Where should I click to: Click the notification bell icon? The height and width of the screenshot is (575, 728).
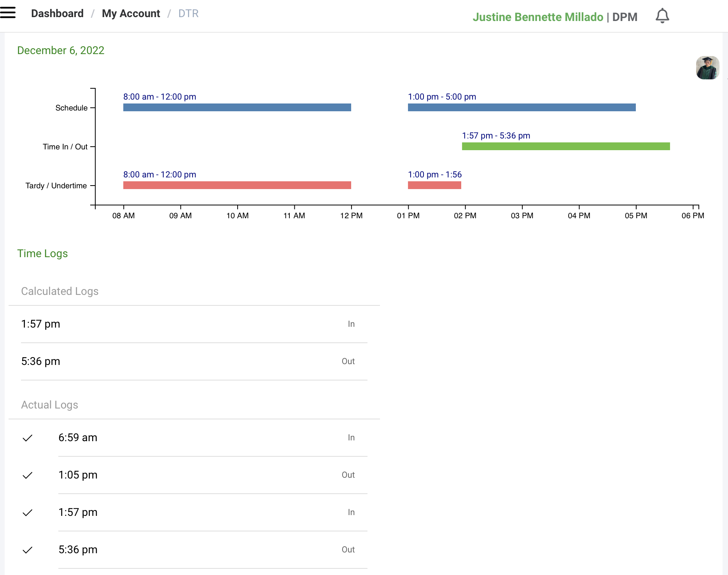pos(662,16)
